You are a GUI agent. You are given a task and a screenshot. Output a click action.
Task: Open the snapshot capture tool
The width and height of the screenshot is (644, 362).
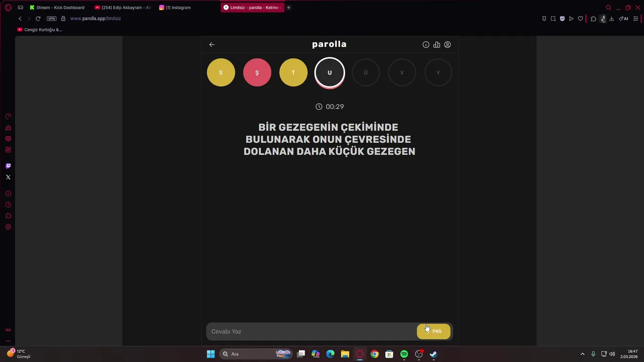pos(553,19)
